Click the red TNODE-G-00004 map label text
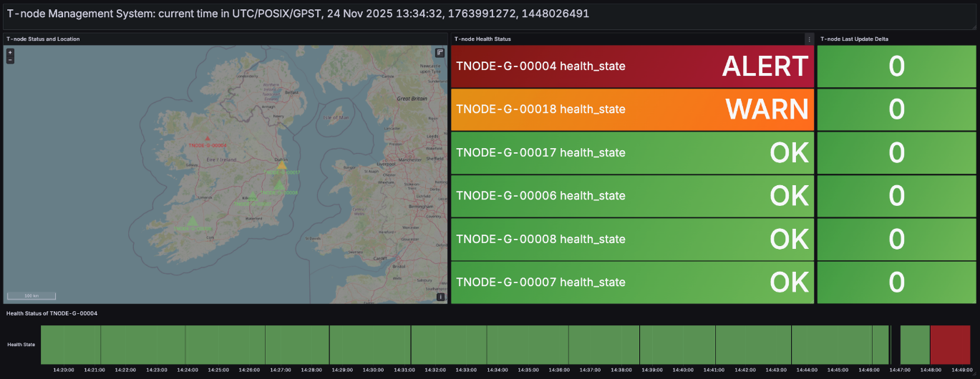 pyautogui.click(x=208, y=145)
